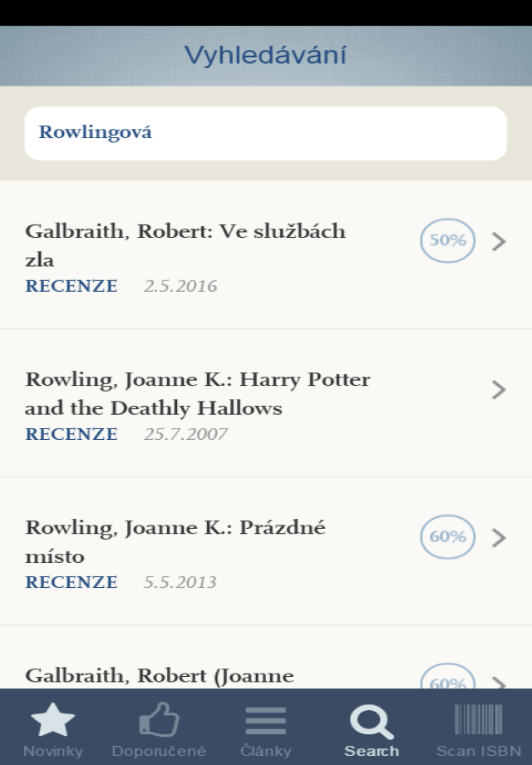Tap partially visible 60% rating at bottom

(x=447, y=680)
